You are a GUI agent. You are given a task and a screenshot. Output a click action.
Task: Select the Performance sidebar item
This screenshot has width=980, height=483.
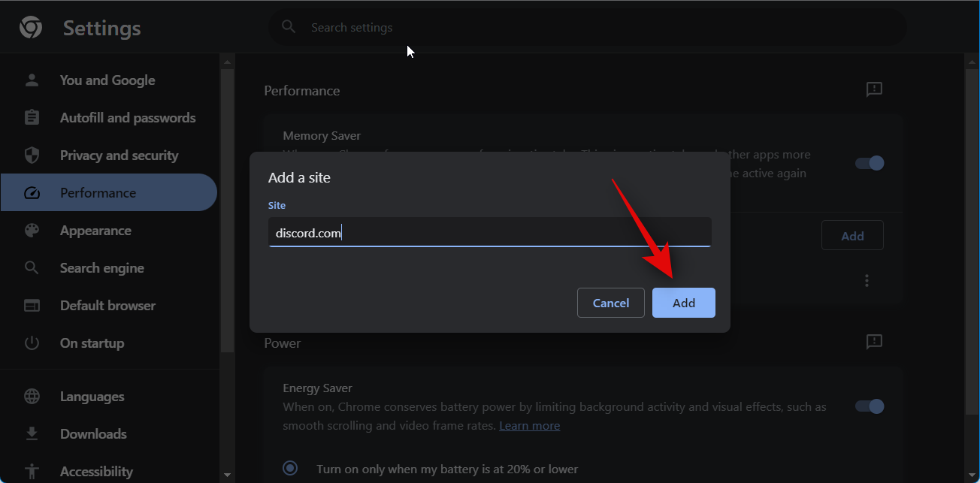pyautogui.click(x=108, y=193)
